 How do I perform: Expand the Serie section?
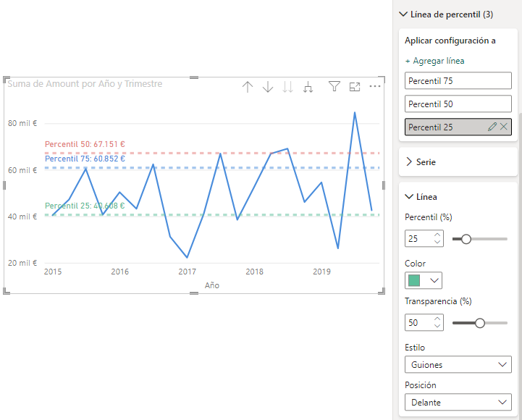click(x=408, y=162)
